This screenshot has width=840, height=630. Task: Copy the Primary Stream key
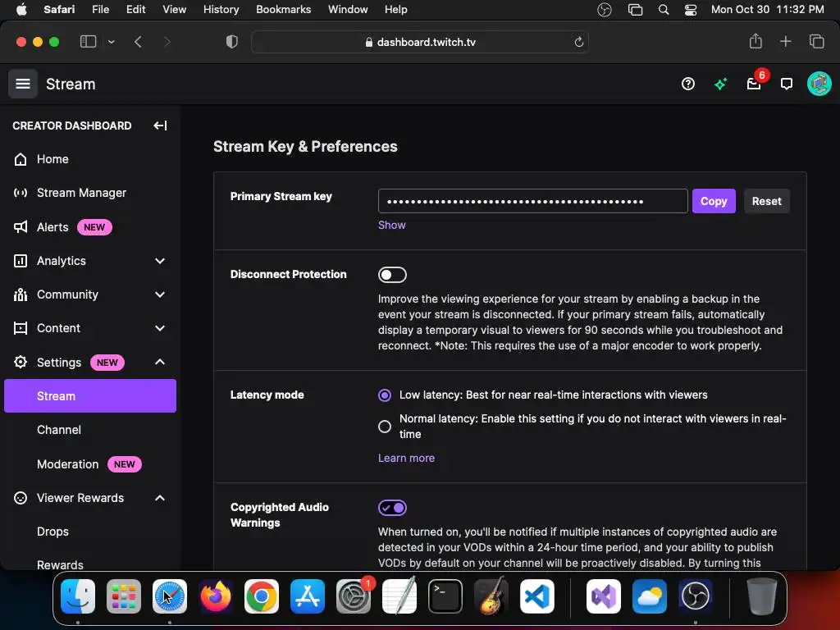714,201
